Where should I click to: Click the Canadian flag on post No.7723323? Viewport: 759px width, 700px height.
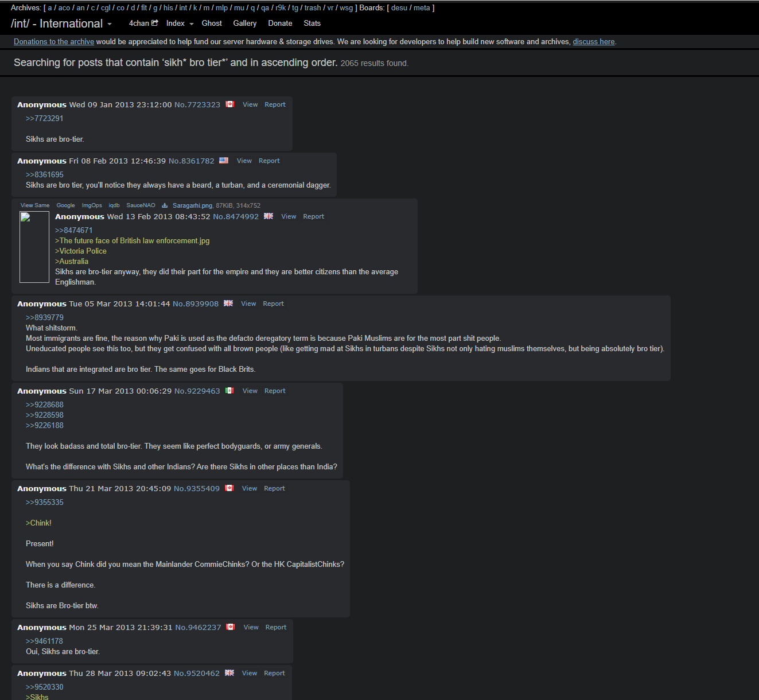(x=230, y=104)
